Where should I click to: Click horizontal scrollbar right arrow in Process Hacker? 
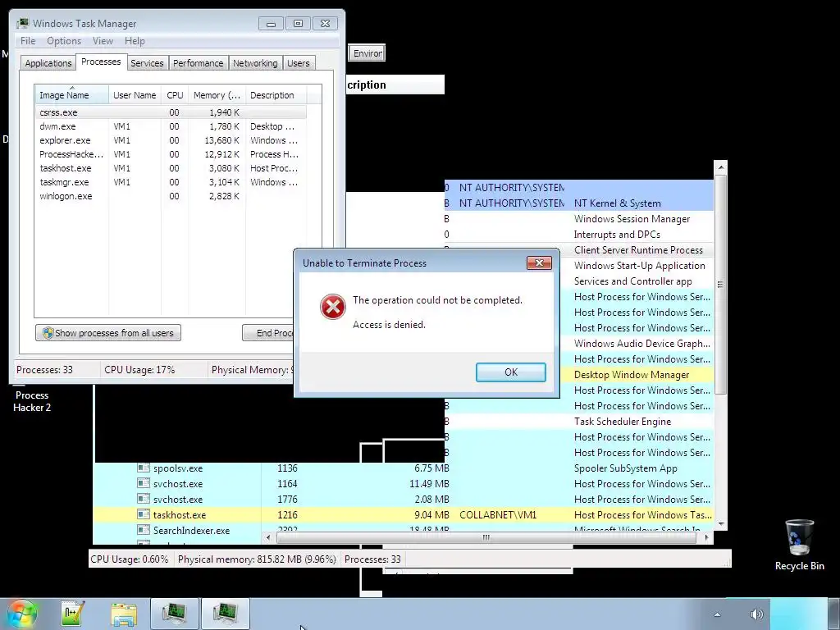coord(706,537)
